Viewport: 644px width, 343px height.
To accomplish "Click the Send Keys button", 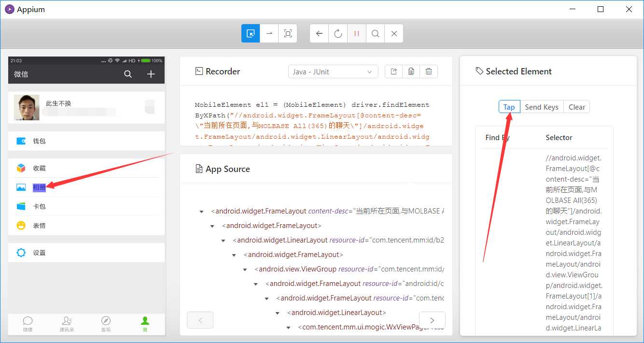I will (x=542, y=107).
